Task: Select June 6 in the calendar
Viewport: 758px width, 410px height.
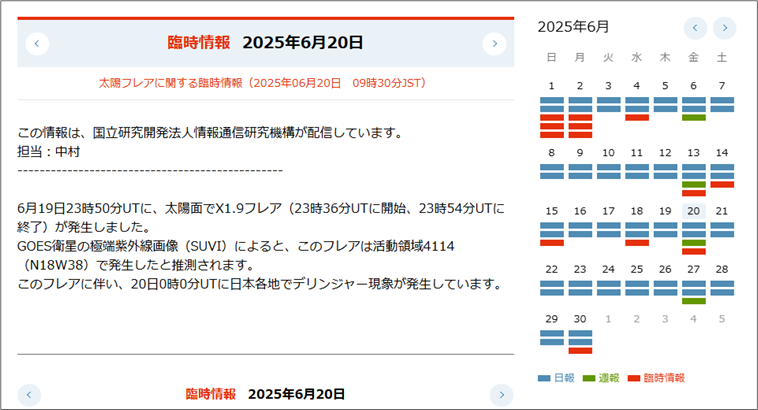Action: click(x=693, y=86)
